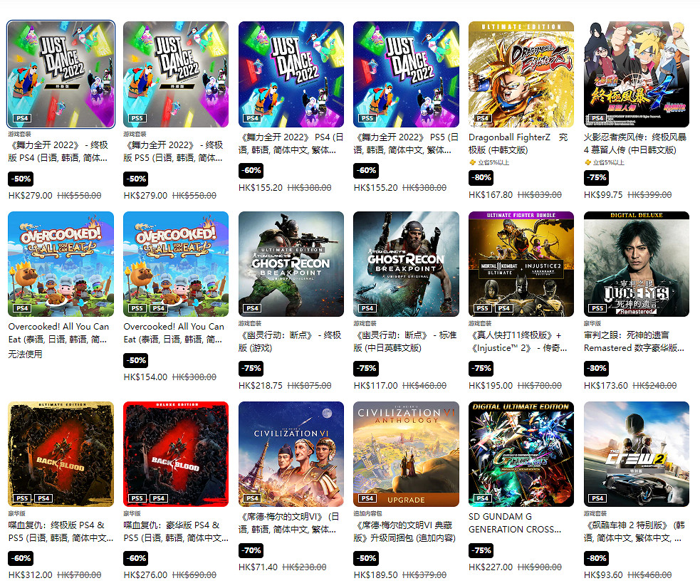Open Ghost Recon Breakpoint Ultimate Edition cover

pyautogui.click(x=291, y=264)
